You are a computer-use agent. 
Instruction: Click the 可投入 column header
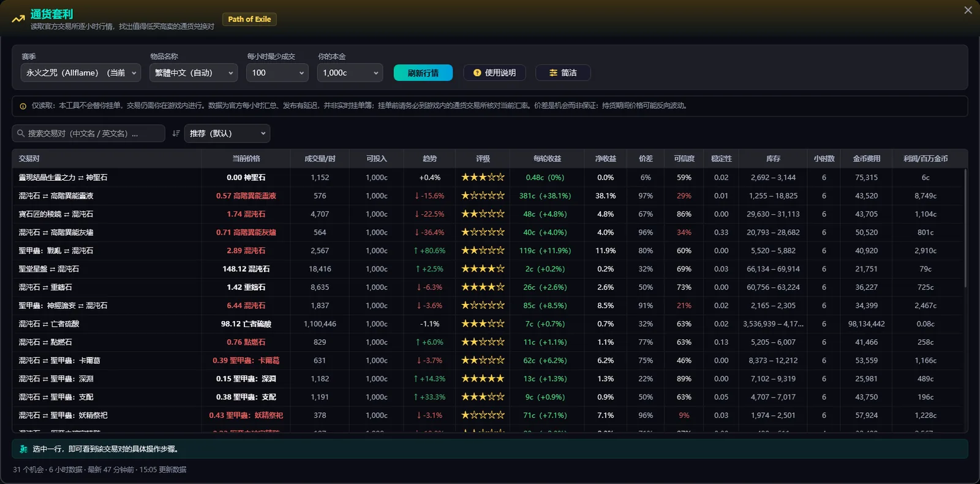377,159
